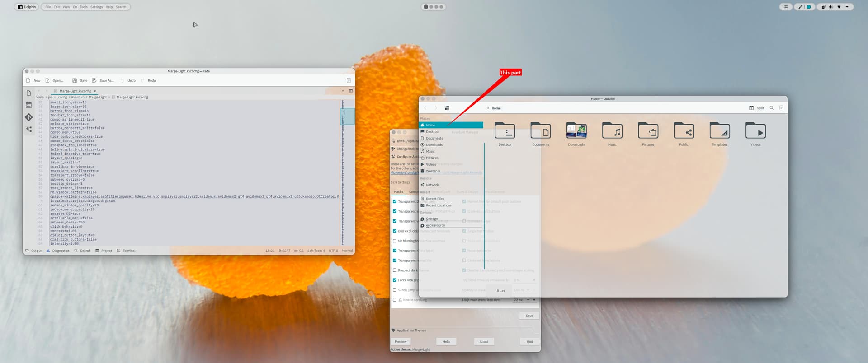This screenshot has height=363, width=868.
Task: Open the Music folder icon in Dolphin
Action: point(612,131)
